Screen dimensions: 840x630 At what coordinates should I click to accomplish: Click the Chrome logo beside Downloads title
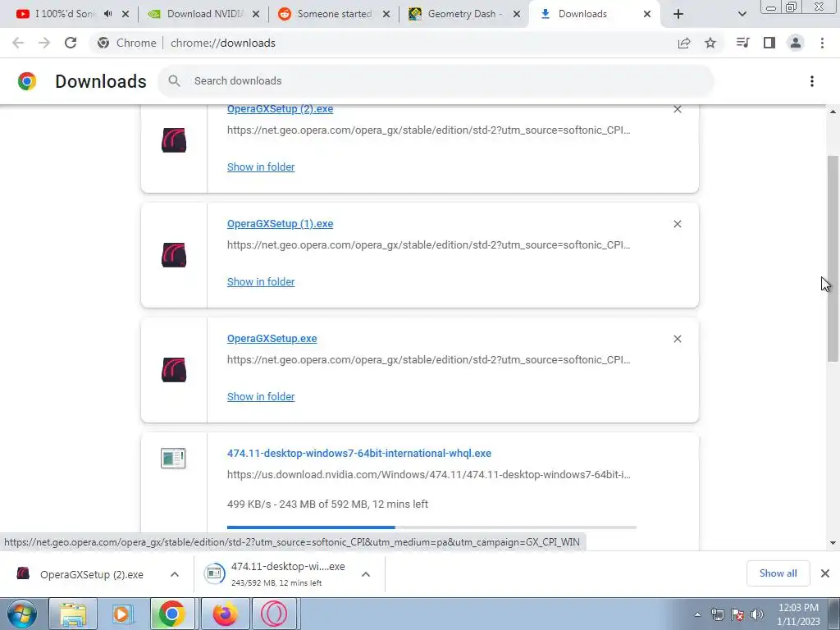click(x=27, y=81)
